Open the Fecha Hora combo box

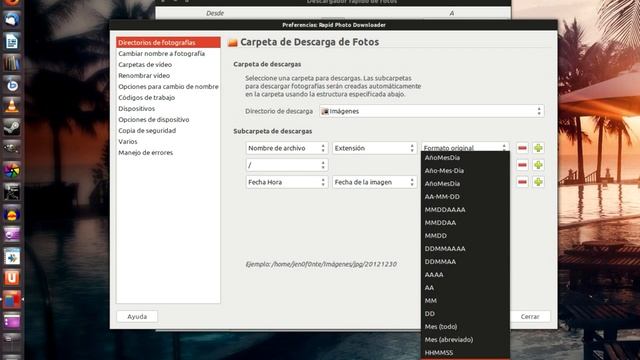click(x=286, y=182)
